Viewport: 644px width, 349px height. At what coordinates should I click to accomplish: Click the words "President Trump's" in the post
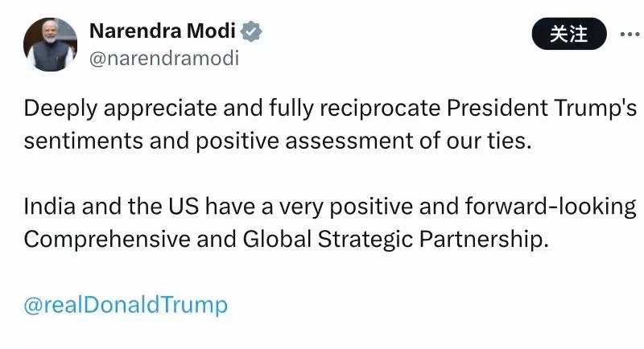point(543,109)
